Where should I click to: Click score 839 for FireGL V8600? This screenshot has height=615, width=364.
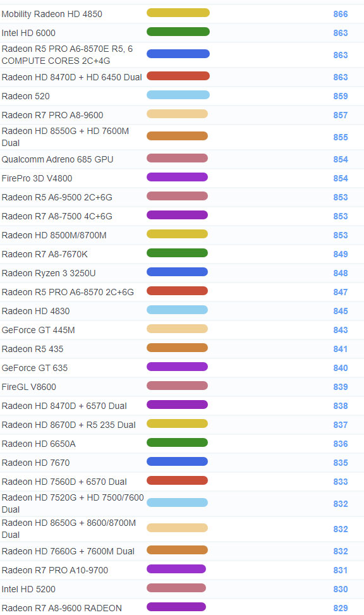tap(341, 387)
